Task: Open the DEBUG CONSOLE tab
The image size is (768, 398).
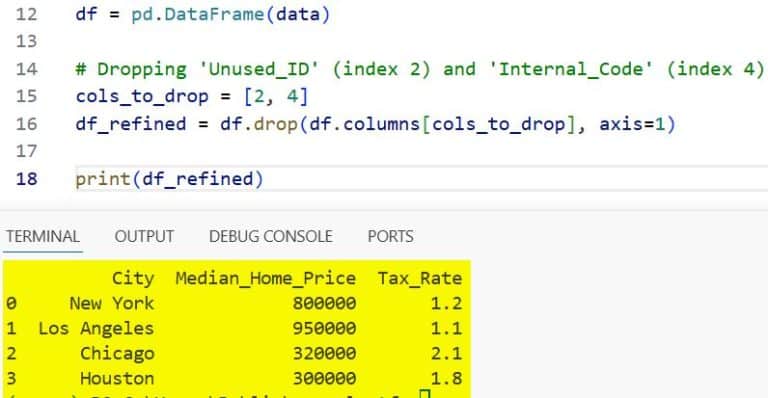Action: (x=271, y=236)
